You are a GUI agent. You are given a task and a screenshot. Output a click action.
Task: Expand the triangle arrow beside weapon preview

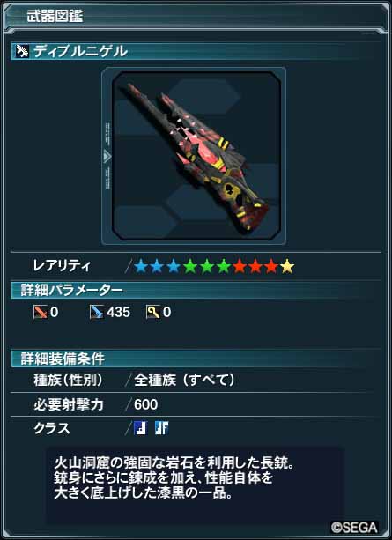pos(107,157)
